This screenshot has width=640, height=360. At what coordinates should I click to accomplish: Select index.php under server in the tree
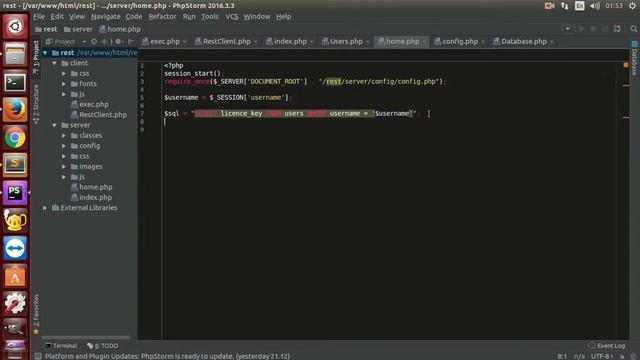[x=91, y=198]
